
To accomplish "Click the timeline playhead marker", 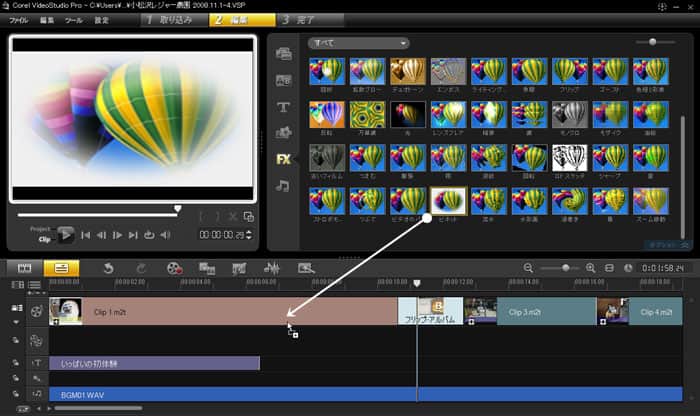I will [x=417, y=283].
